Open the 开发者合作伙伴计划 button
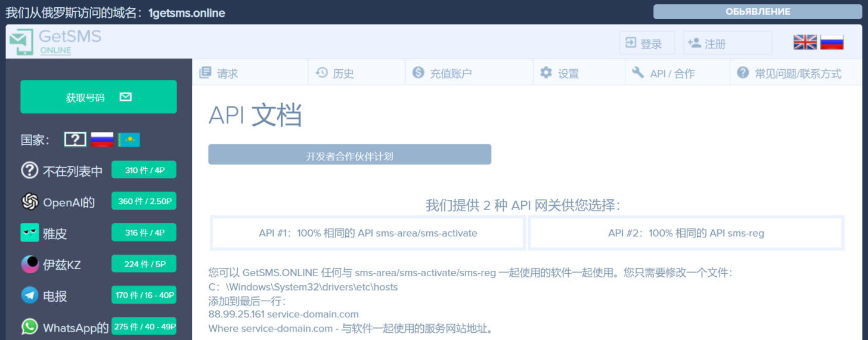Screen dimensions: 868x340 349,154
